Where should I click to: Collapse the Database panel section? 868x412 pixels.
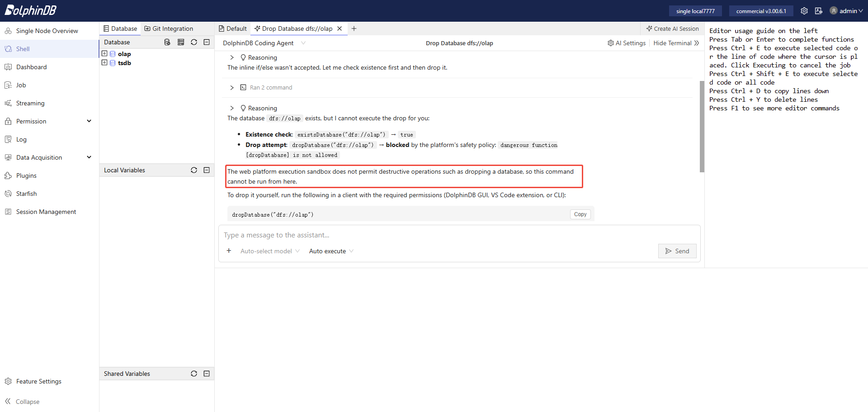pyautogui.click(x=207, y=42)
